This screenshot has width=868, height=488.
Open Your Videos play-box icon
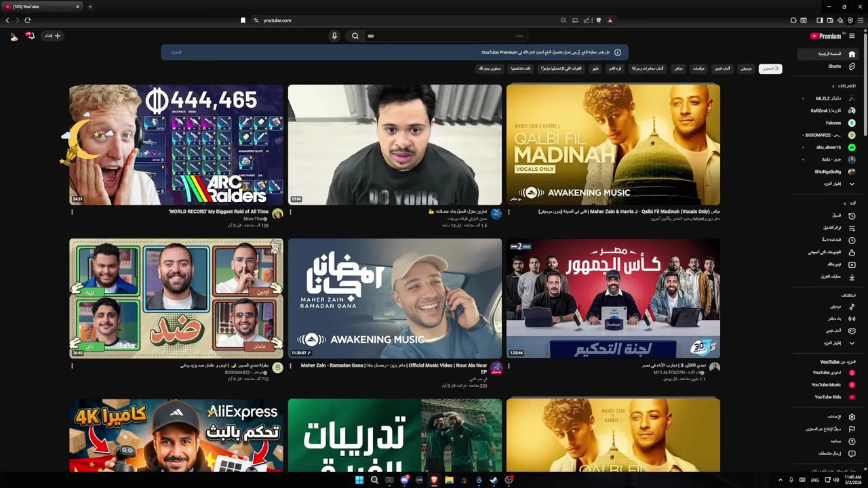(x=852, y=265)
